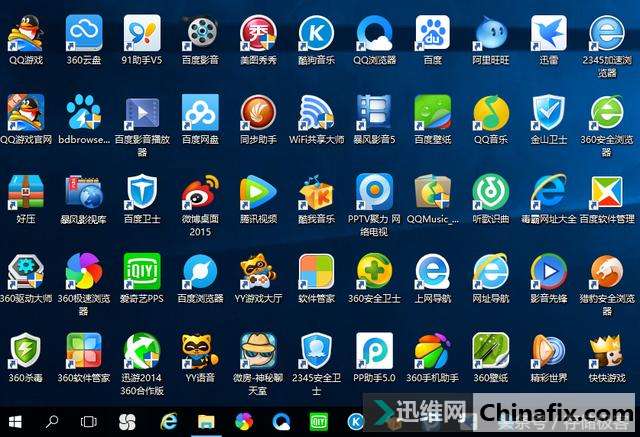
Task: Open 精彩世界 shortcut icon
Action: 549,350
